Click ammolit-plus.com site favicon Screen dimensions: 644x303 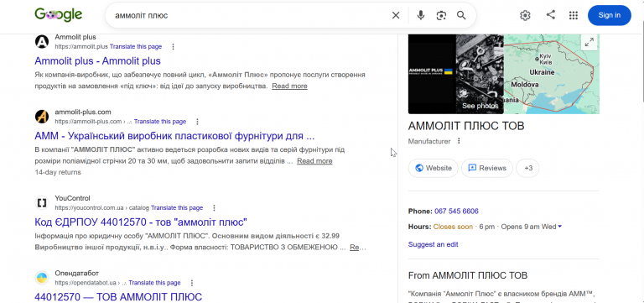tap(42, 117)
